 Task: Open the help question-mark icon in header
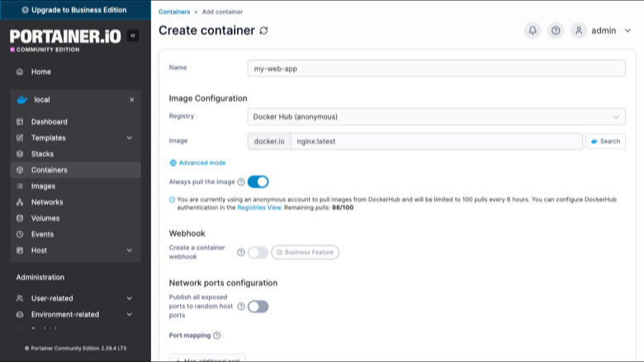[556, 31]
